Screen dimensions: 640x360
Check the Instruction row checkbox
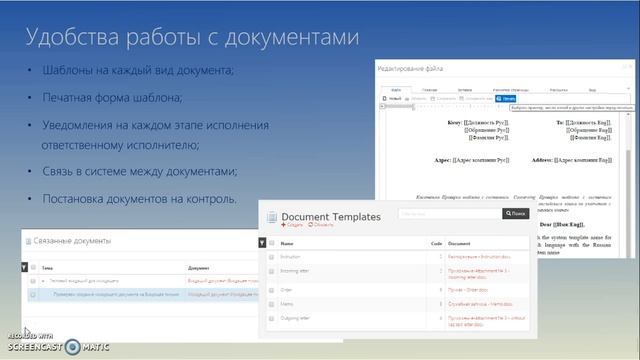271,257
